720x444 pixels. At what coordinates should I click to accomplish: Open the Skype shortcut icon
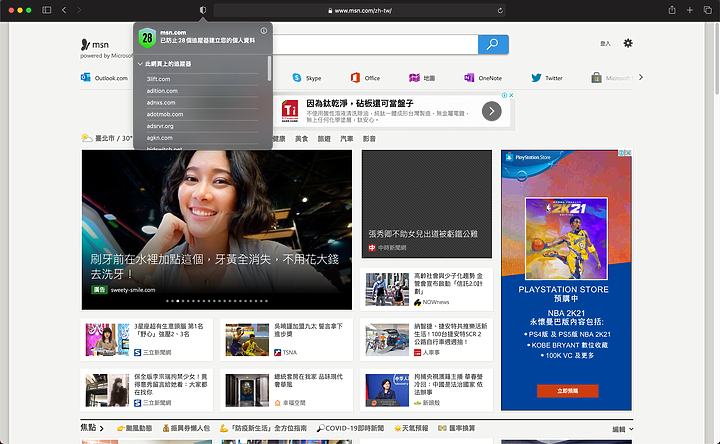297,78
